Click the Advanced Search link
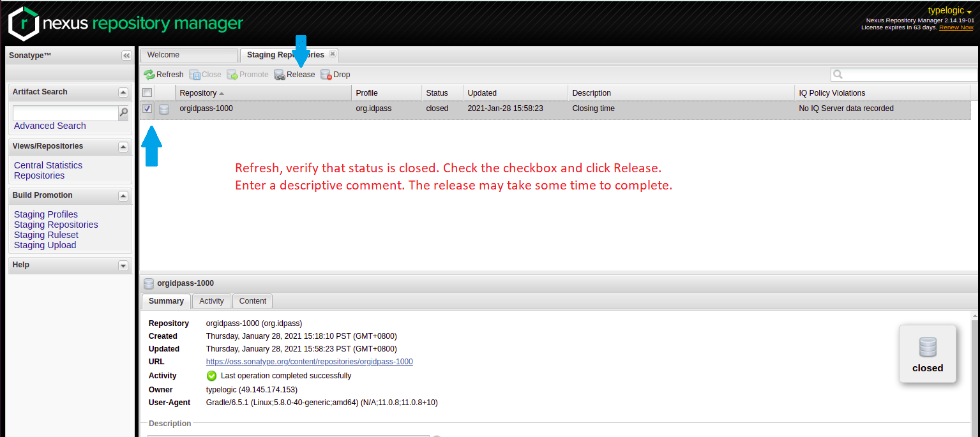Screen dimensions: 980x437 point(50,126)
